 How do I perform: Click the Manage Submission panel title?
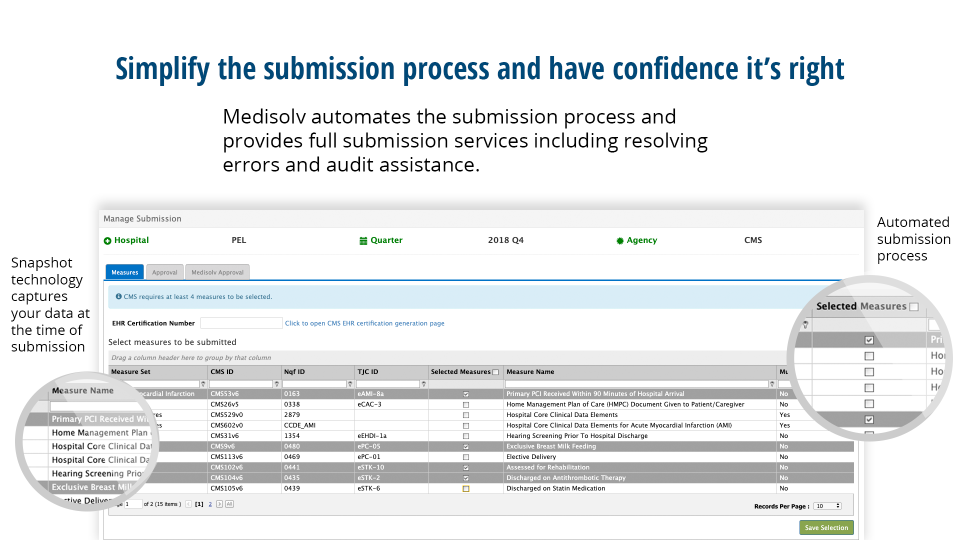[142, 219]
